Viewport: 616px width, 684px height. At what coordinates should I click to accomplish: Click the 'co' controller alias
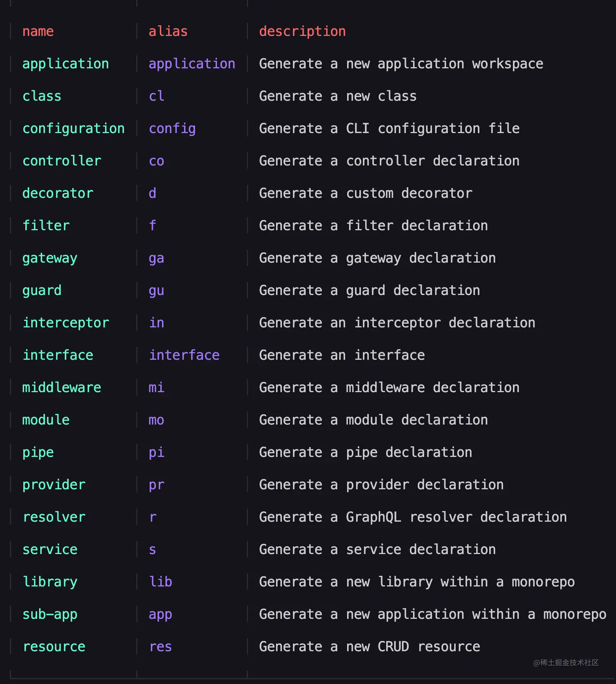click(x=156, y=161)
